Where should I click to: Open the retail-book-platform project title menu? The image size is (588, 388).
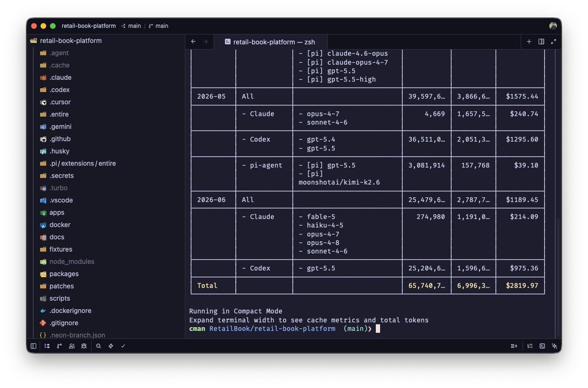(x=89, y=26)
